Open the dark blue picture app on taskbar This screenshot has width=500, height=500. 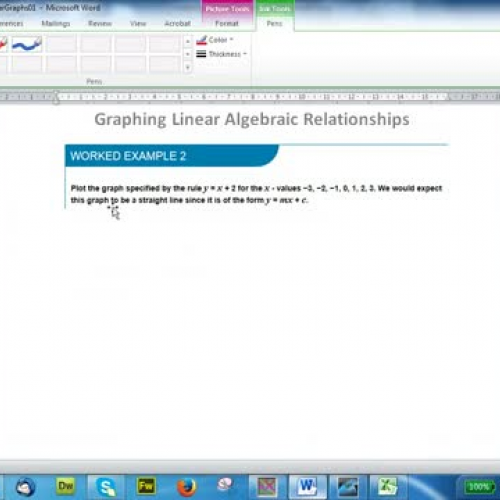348,487
